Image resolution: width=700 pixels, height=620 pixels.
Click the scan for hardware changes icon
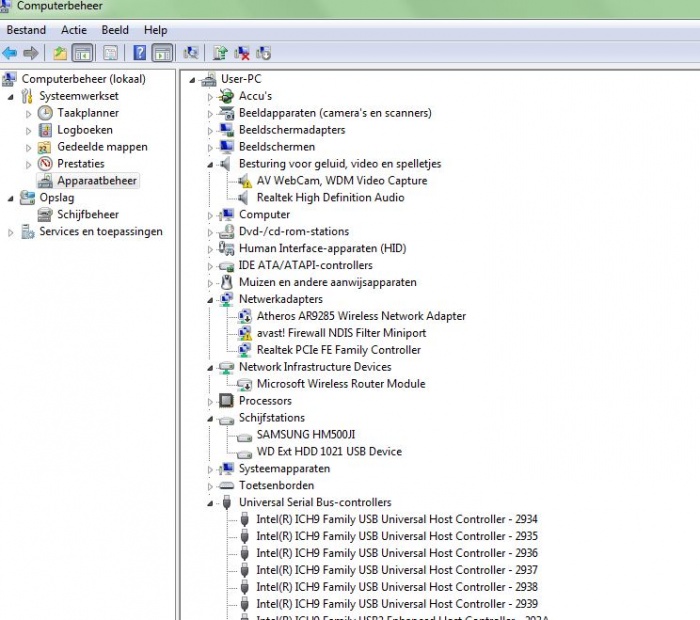pos(190,53)
